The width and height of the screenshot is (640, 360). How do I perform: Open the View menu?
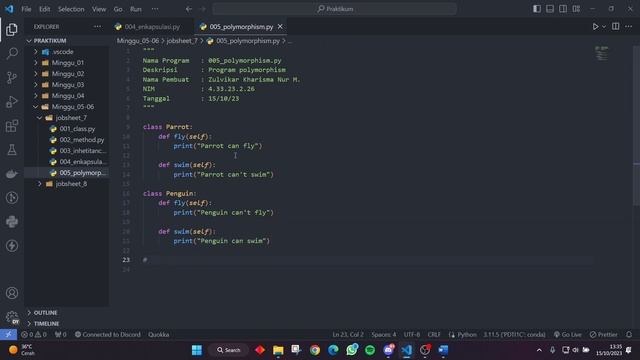[x=99, y=9]
